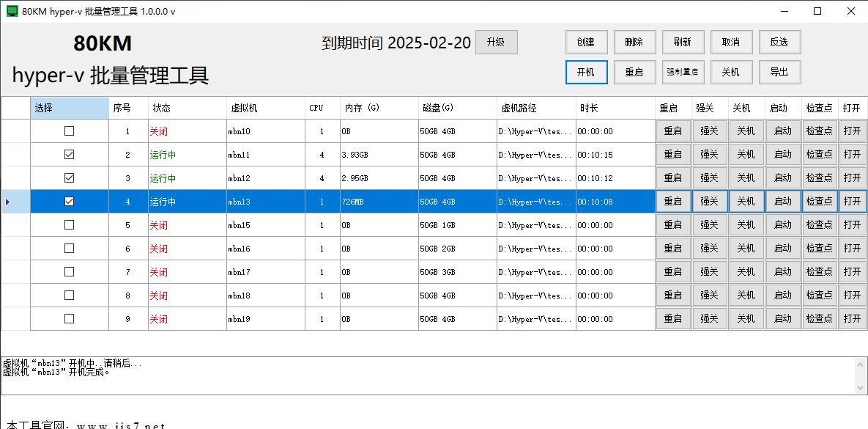Click the 虚拟机 column header
Screen dimensions: 868x429
tap(266, 108)
